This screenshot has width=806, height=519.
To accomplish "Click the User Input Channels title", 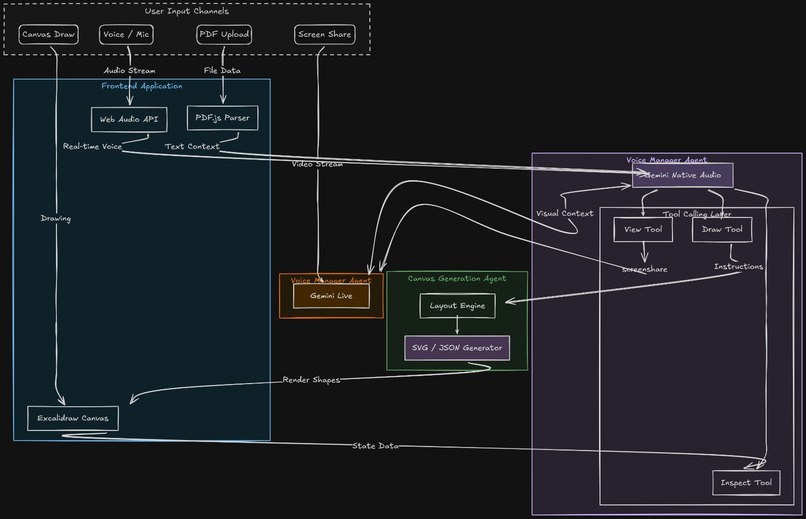I will point(187,11).
